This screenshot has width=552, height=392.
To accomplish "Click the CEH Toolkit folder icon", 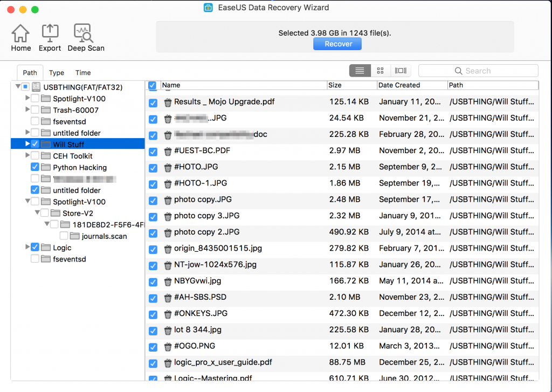I will [x=46, y=156].
